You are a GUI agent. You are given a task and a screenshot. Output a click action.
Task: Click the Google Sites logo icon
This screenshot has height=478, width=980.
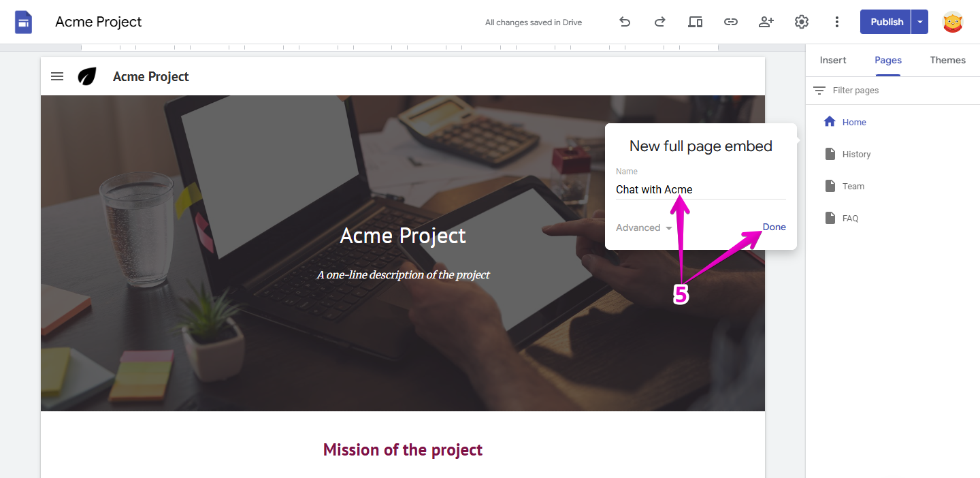24,22
